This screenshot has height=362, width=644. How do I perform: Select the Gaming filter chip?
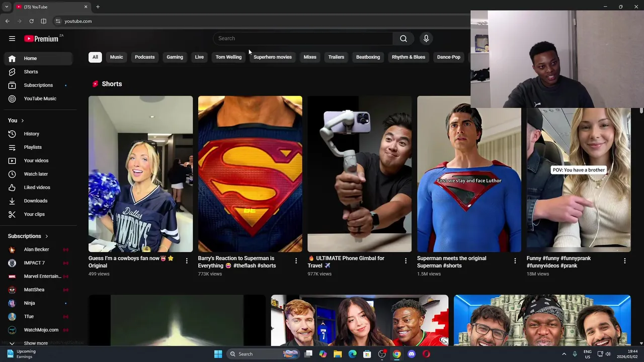(x=175, y=57)
